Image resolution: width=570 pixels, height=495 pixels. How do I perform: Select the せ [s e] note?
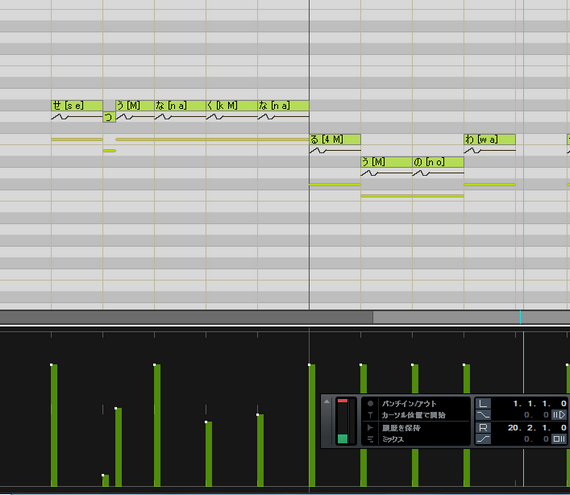click(x=77, y=105)
